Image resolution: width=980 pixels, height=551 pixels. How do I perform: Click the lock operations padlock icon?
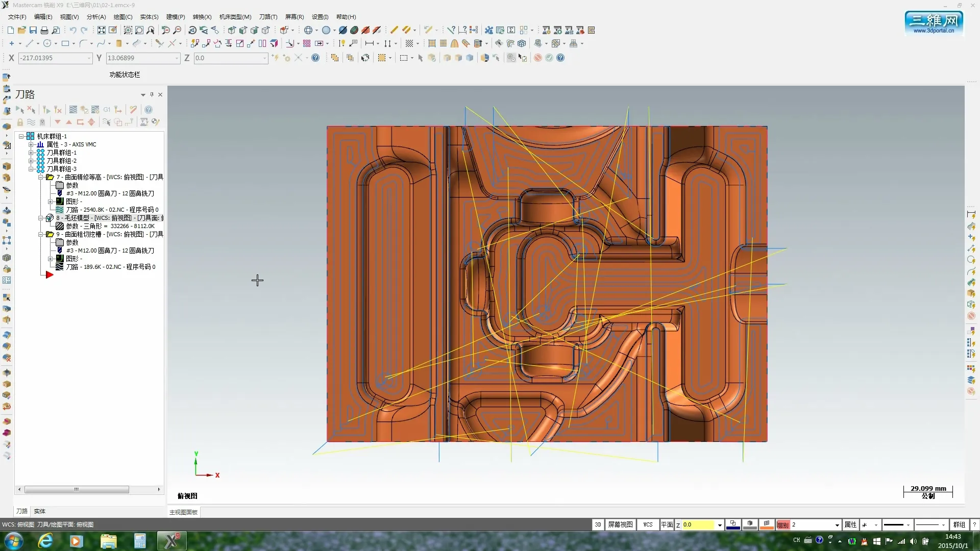point(20,122)
